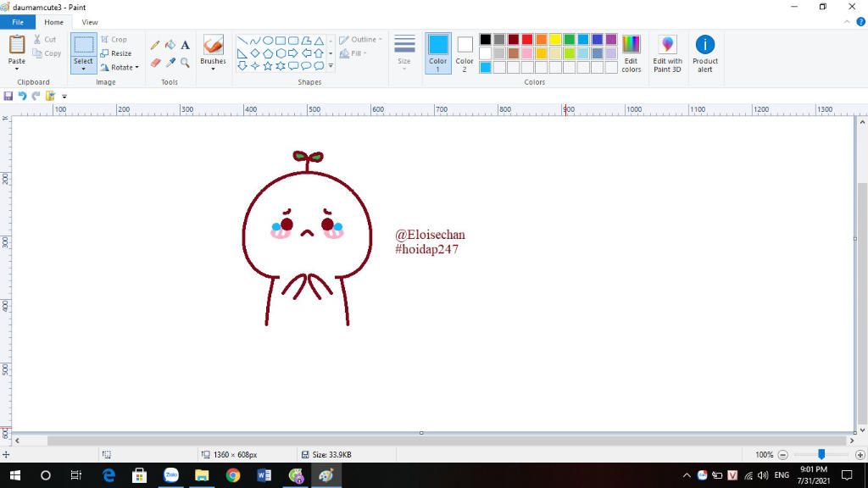Click the Brushes tool icon
This screenshot has width=868, height=488.
(213, 45)
